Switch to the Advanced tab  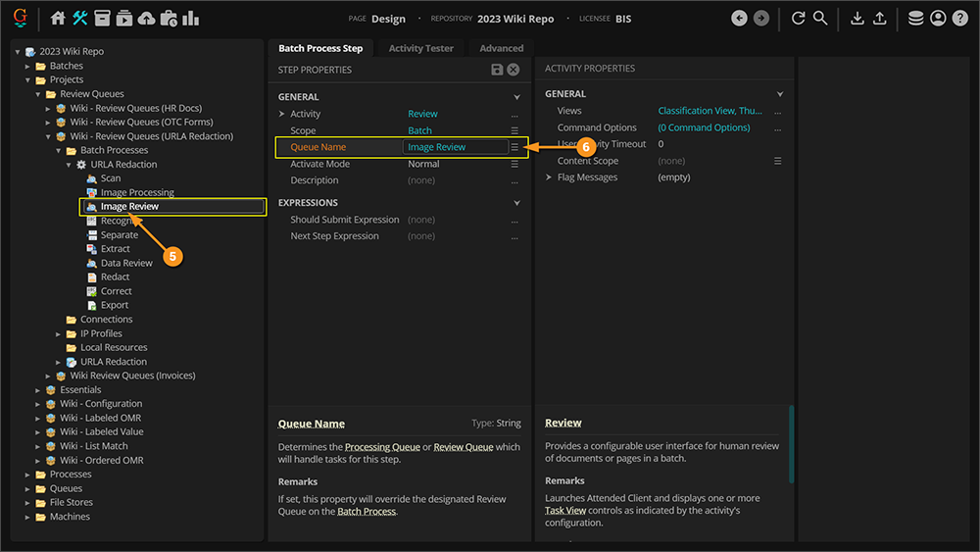click(x=501, y=48)
